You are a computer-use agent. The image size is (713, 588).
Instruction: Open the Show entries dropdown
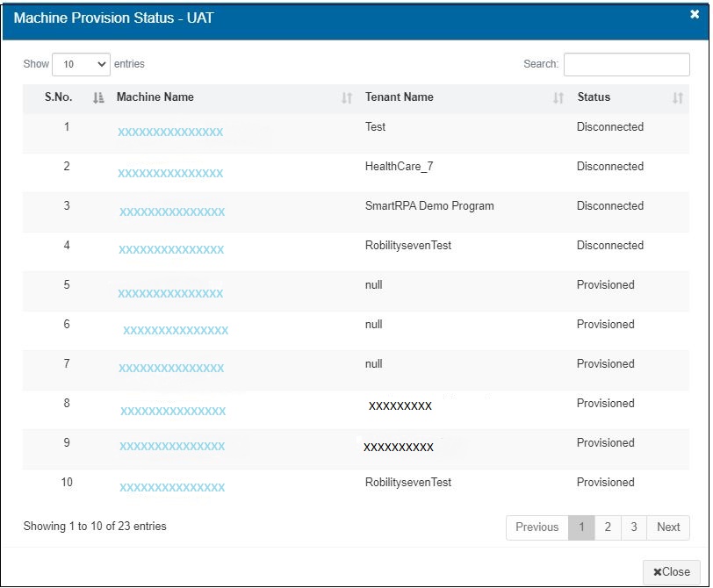coord(81,64)
